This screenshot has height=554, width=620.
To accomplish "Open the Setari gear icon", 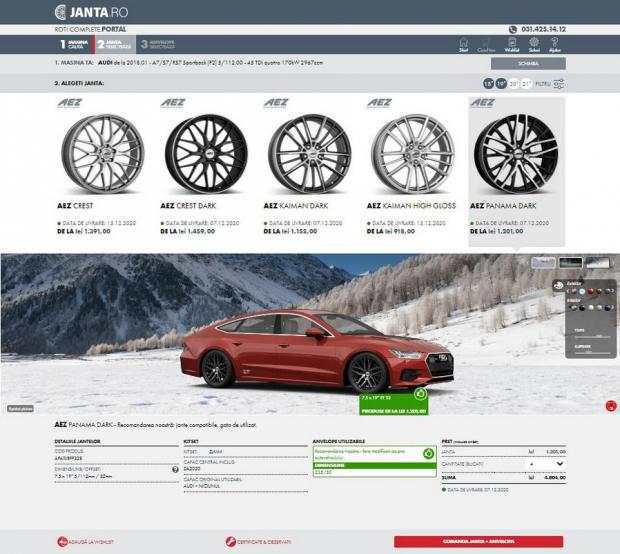I will pos(534,44).
